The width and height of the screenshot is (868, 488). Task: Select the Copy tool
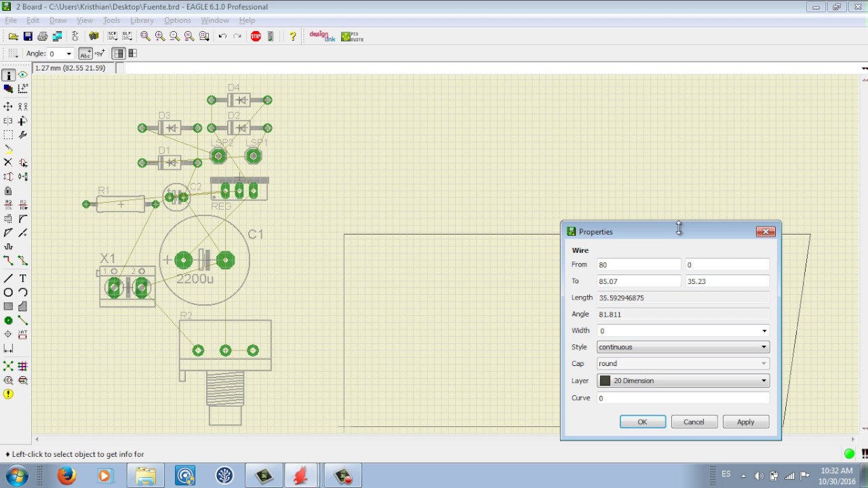(x=22, y=106)
